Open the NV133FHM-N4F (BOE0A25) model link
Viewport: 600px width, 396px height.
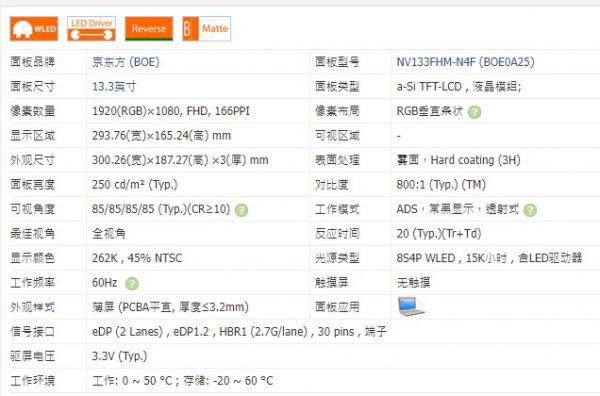click(x=465, y=62)
